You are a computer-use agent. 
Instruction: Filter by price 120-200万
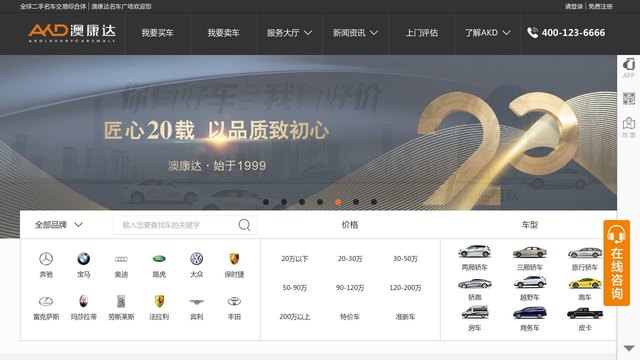pos(405,288)
